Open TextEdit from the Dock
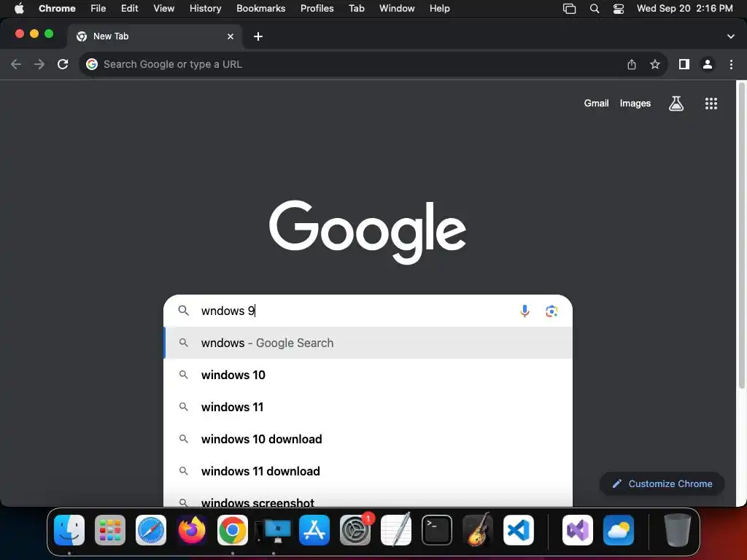Viewport: 747px width, 560px height. (396, 530)
